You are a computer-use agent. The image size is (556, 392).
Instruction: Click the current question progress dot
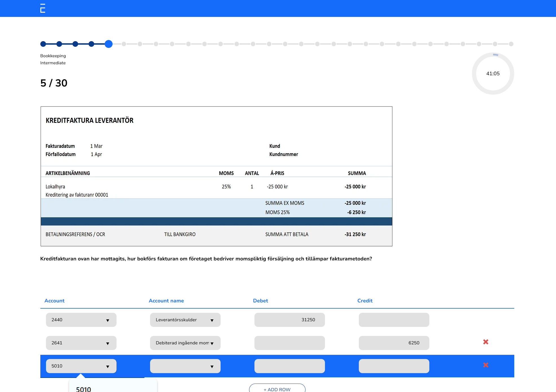[x=109, y=44]
